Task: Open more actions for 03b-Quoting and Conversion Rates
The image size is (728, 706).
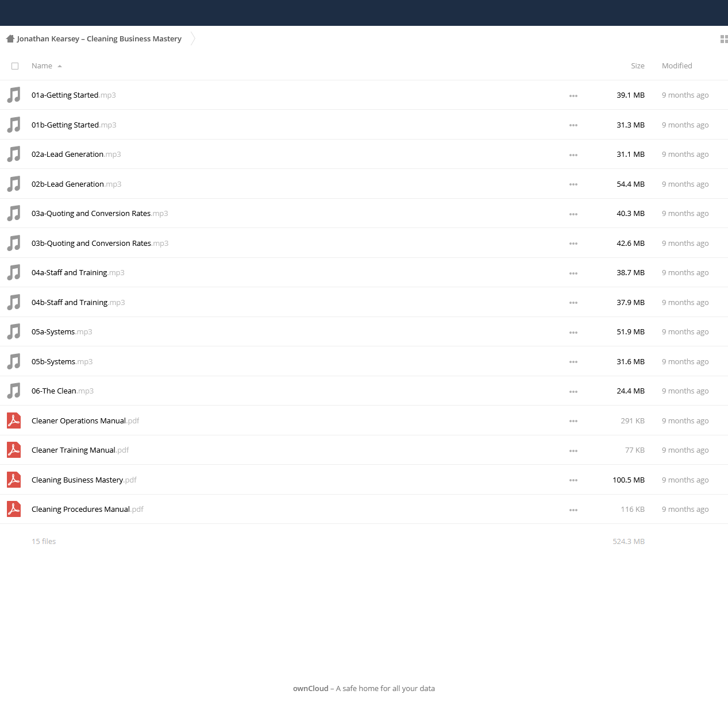Action: pyautogui.click(x=573, y=244)
